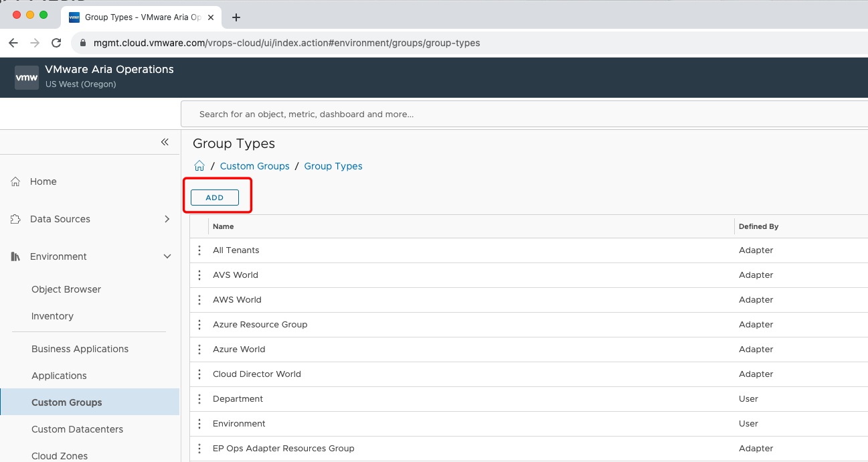Image resolution: width=868 pixels, height=462 pixels.
Task: Expand the Data Sources section
Action: click(167, 218)
